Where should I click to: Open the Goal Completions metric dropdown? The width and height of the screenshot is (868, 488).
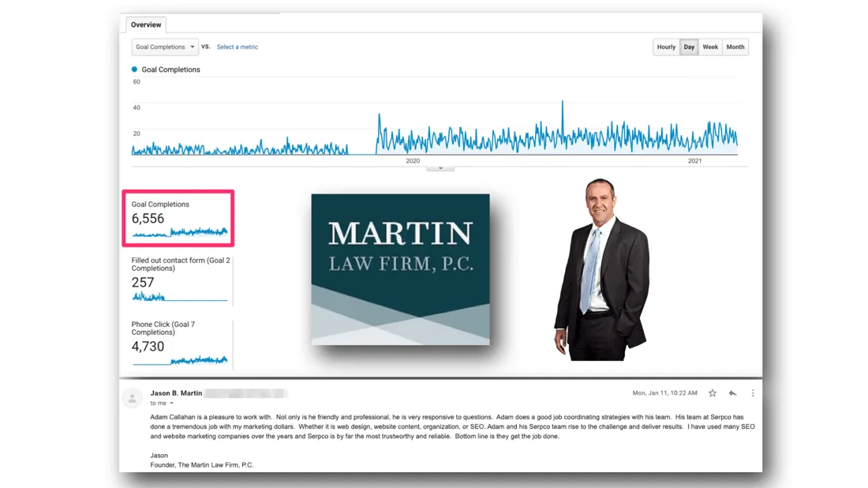click(x=165, y=47)
